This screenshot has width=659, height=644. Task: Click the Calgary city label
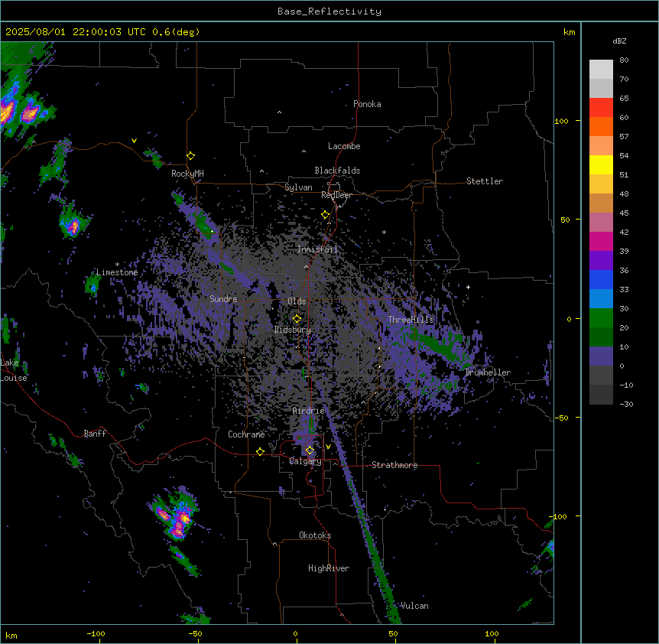[306, 461]
